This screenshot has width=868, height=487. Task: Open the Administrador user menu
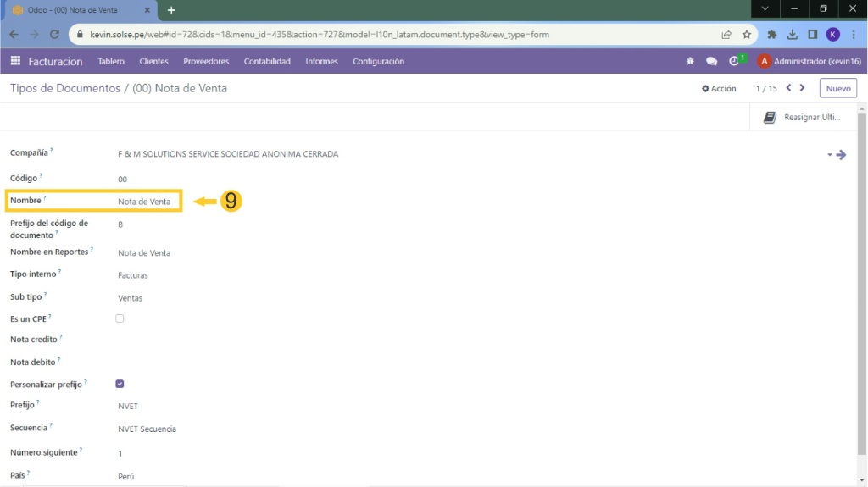pyautogui.click(x=810, y=61)
